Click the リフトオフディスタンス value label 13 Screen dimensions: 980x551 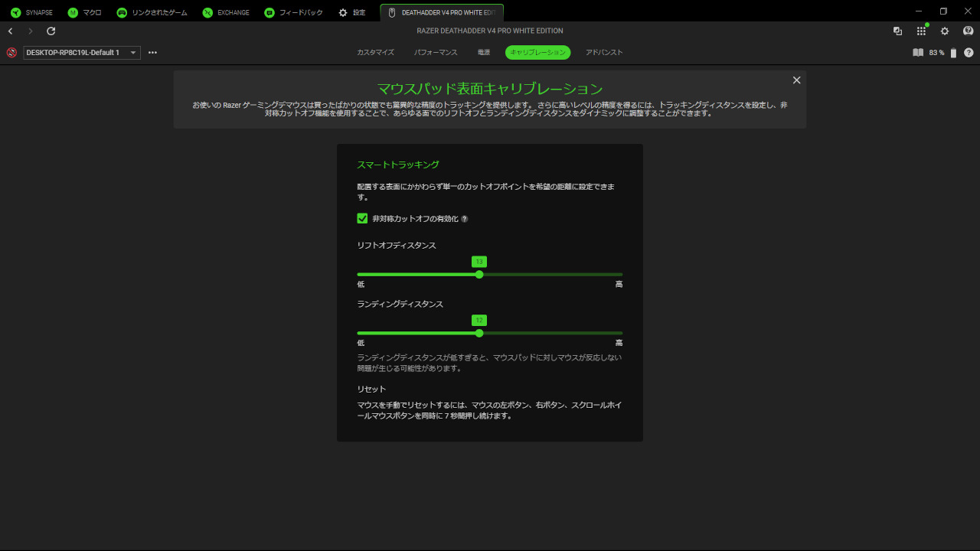coord(479,262)
